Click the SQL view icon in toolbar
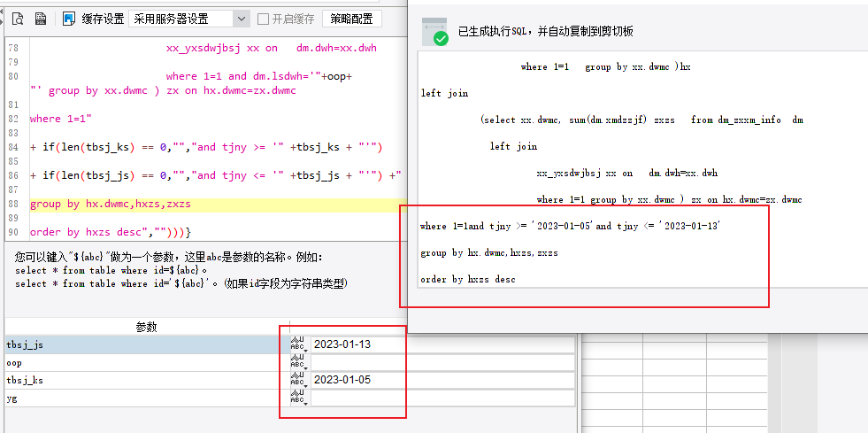Image resolution: width=868 pixels, height=433 pixels. tap(41, 19)
